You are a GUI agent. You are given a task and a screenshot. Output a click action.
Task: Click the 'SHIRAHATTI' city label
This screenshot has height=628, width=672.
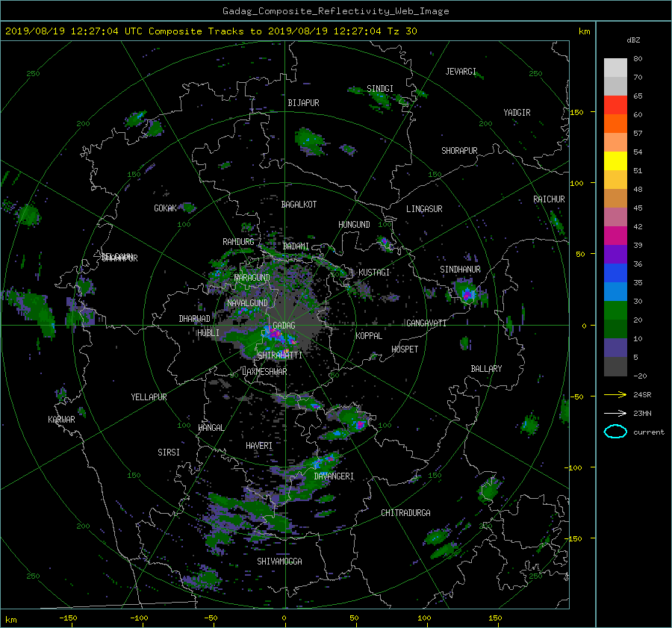[280, 355]
